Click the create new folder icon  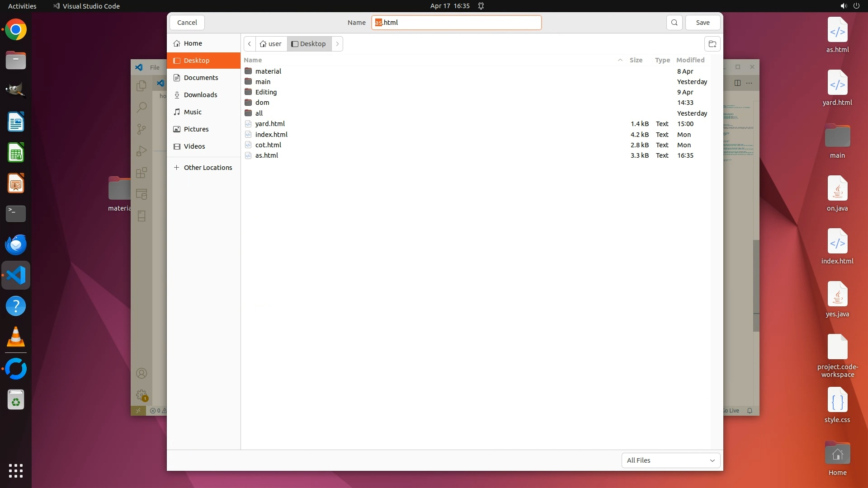tap(712, 44)
